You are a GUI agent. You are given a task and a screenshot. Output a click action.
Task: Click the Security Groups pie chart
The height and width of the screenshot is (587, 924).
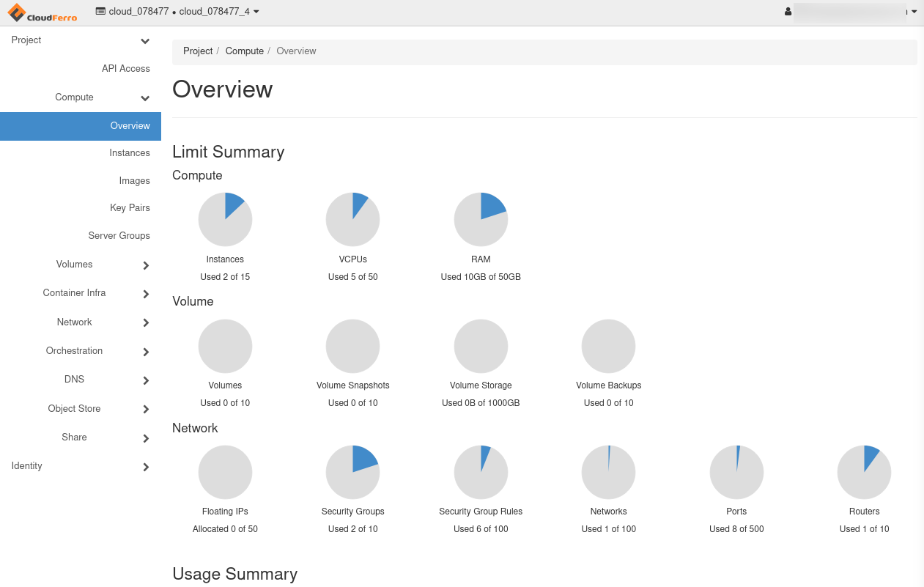pyautogui.click(x=352, y=472)
